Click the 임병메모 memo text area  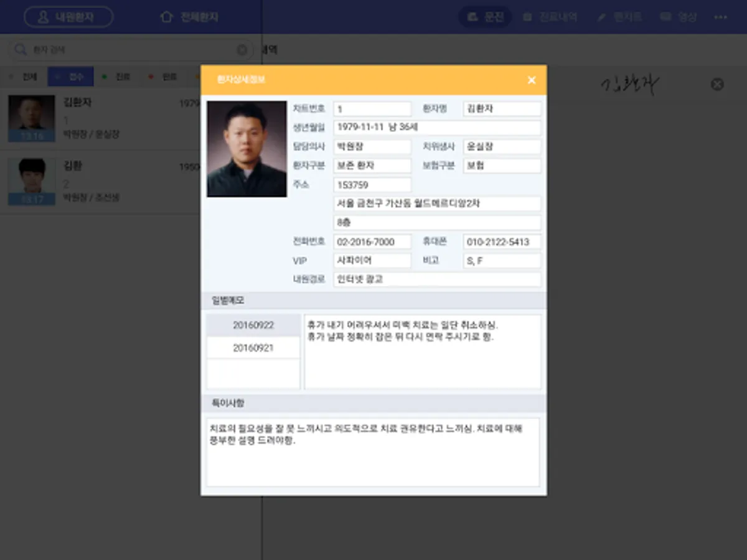click(423, 352)
